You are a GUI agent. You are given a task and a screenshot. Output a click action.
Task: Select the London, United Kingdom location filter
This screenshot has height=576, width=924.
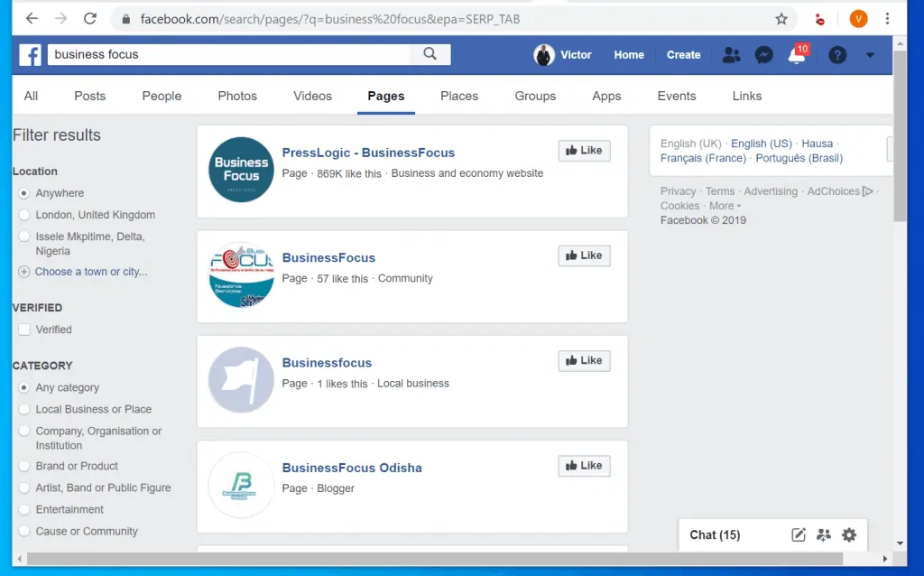[x=23, y=215]
